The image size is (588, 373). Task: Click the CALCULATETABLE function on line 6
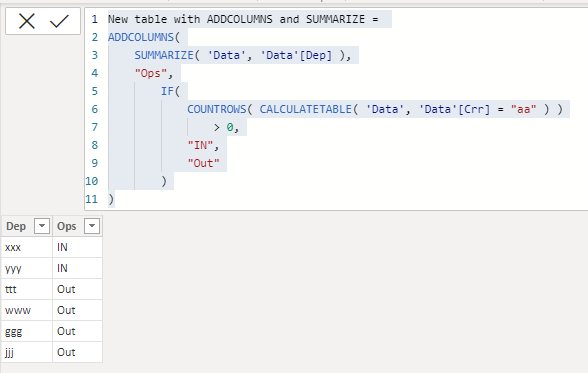[x=306, y=109]
